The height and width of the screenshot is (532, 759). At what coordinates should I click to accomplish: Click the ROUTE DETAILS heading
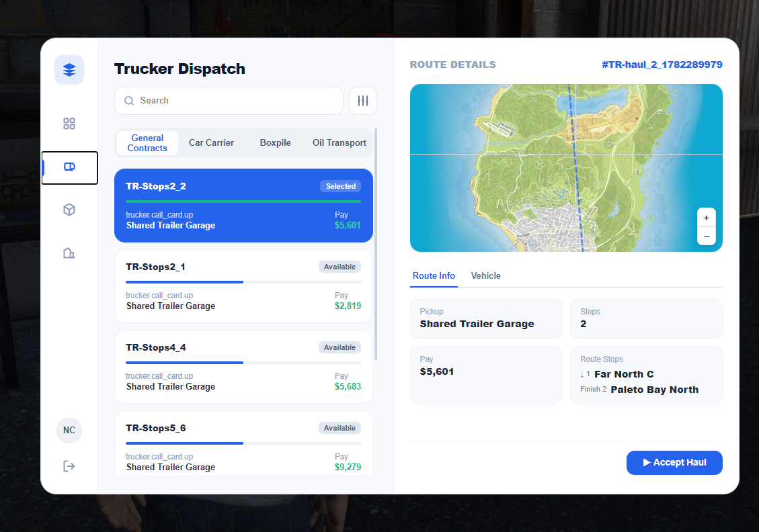(452, 64)
